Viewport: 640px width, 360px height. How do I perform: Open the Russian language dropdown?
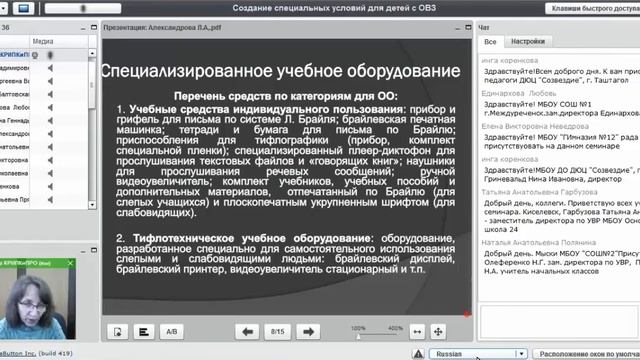click(x=478, y=354)
